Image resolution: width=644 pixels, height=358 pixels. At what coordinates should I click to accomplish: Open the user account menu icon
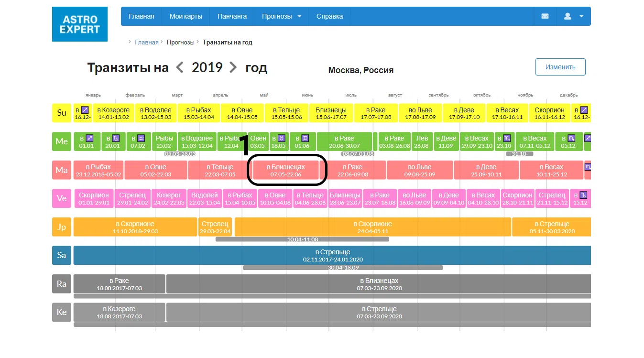click(x=568, y=16)
